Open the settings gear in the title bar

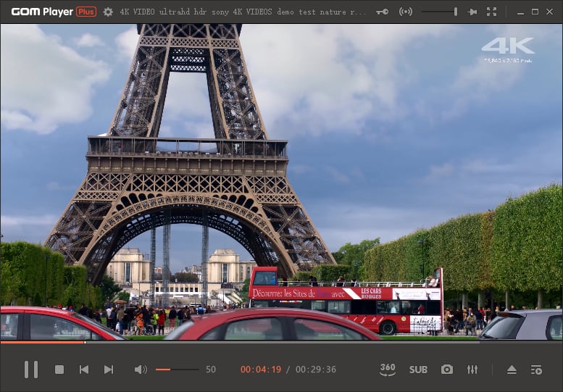coord(108,12)
